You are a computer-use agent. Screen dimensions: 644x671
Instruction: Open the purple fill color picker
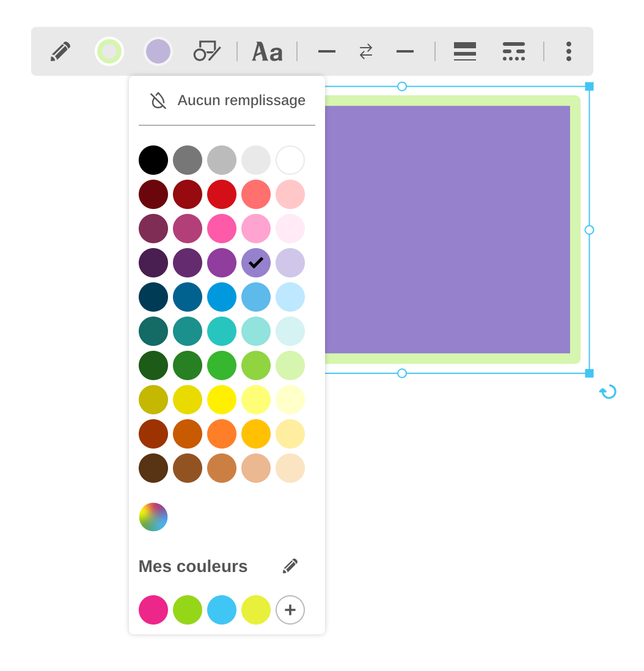click(158, 51)
